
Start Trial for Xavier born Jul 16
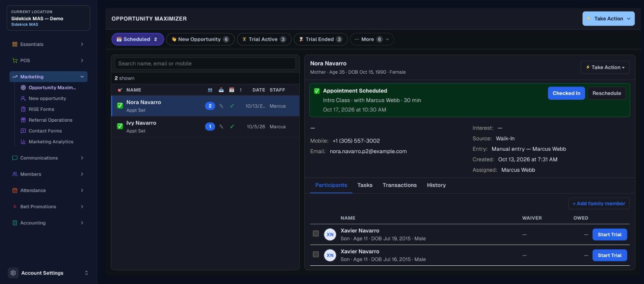(x=610, y=255)
